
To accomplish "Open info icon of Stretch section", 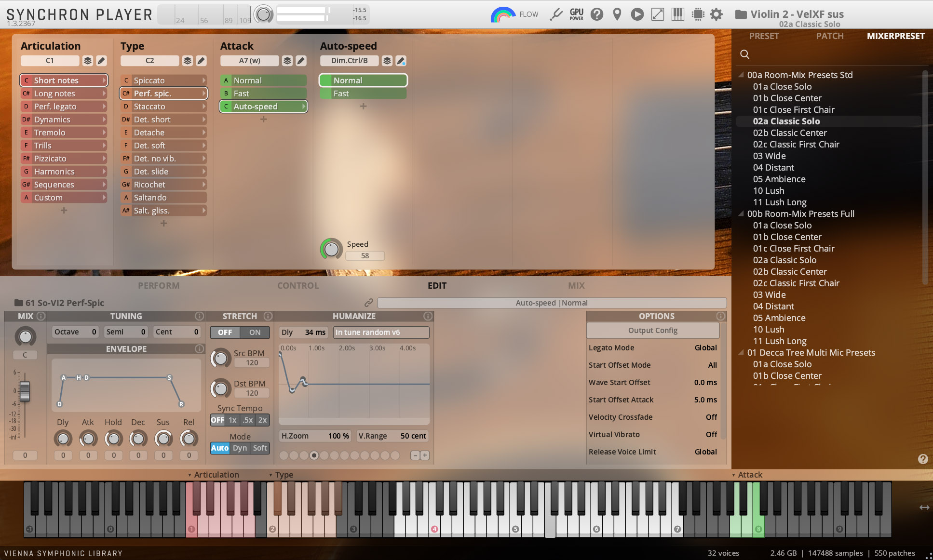I will click(268, 316).
